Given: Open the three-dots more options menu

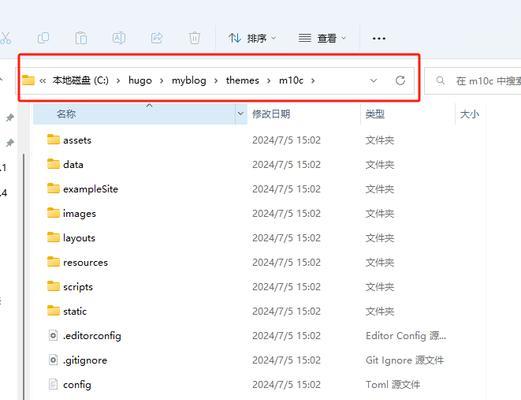Looking at the screenshot, I should [379, 38].
